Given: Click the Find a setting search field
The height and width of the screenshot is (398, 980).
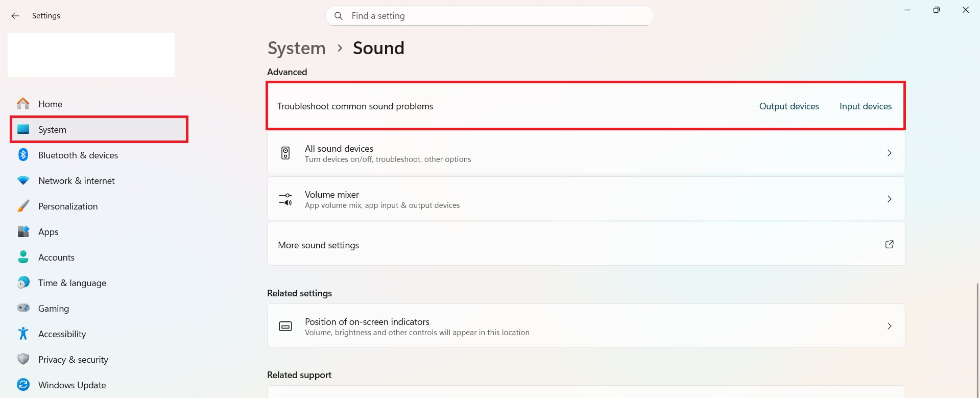Looking at the screenshot, I should click(489, 16).
